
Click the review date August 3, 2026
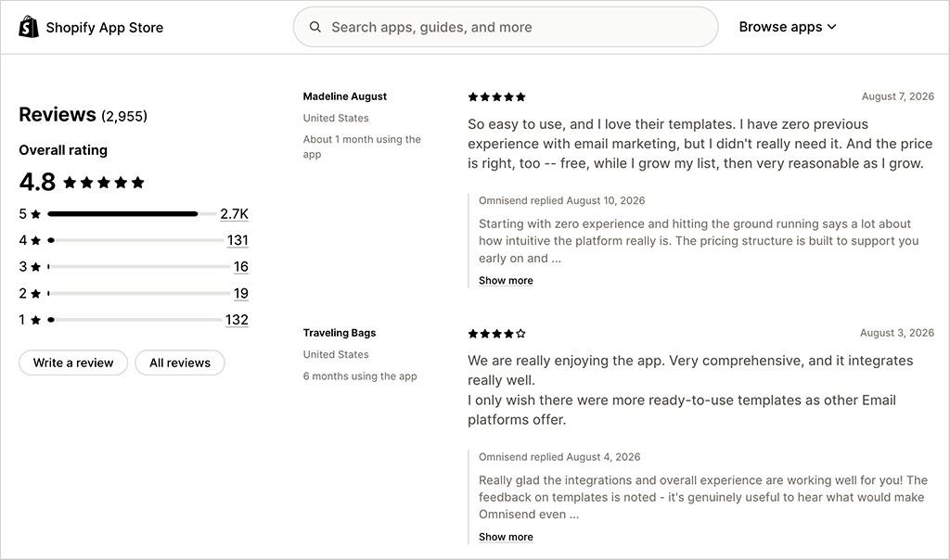pos(897,332)
